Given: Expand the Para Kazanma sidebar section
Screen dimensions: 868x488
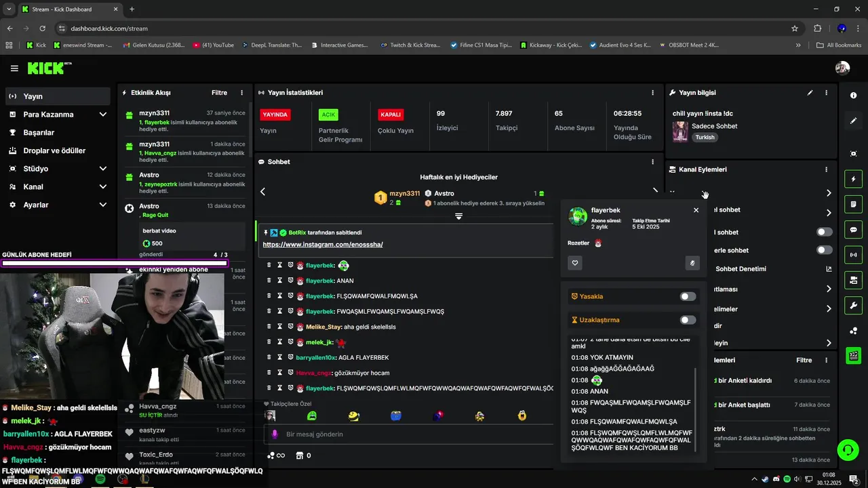Looking at the screenshot, I should click(103, 115).
